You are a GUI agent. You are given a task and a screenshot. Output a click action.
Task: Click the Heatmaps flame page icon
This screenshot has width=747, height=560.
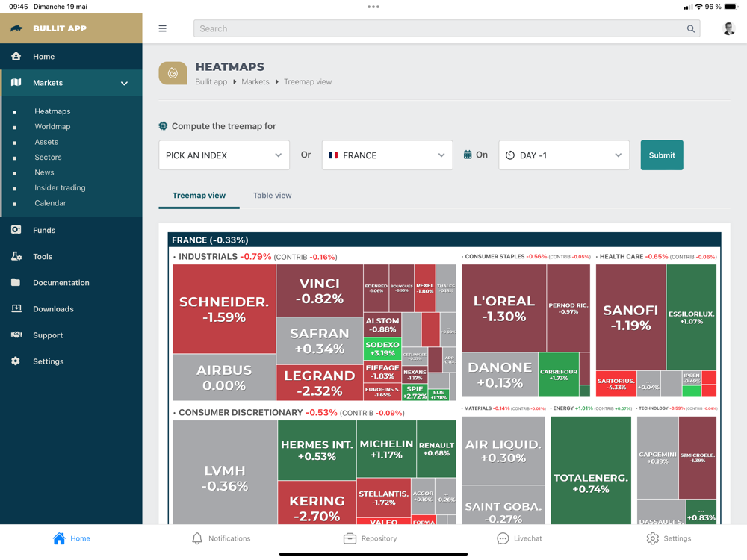click(x=173, y=73)
